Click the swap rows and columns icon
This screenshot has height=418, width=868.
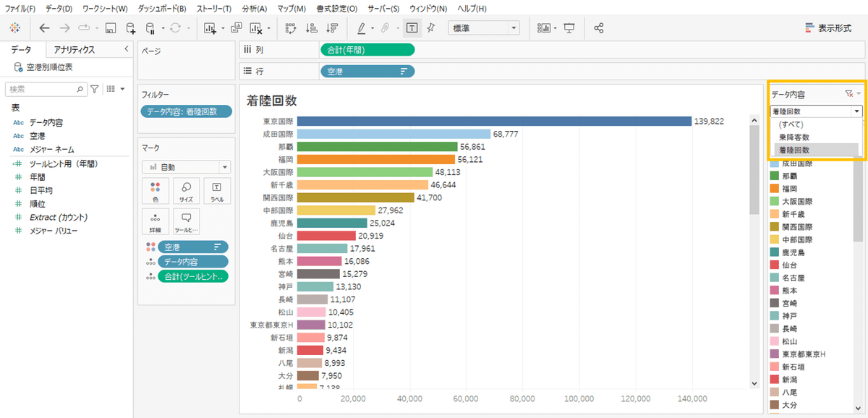point(292,28)
